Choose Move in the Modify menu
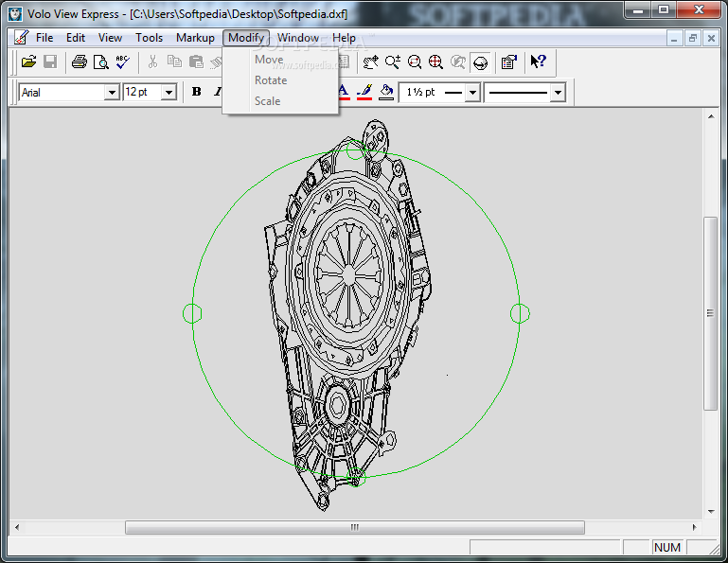Screen dimensions: 728x563 280,60
